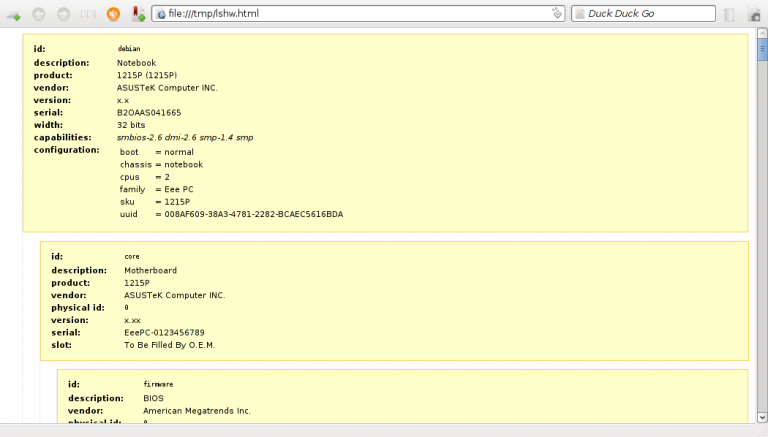The height and width of the screenshot is (437, 768).
Task: Click the serial value B2OAAS041665
Action: point(149,113)
